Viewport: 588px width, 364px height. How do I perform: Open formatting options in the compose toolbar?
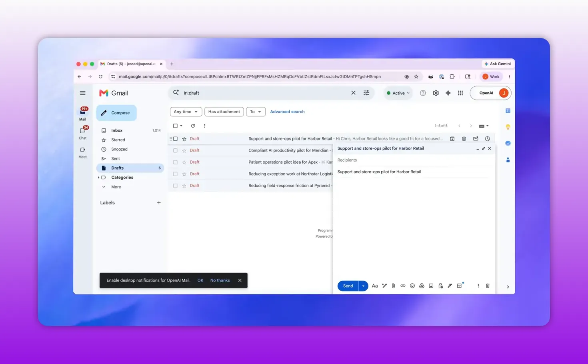374,286
